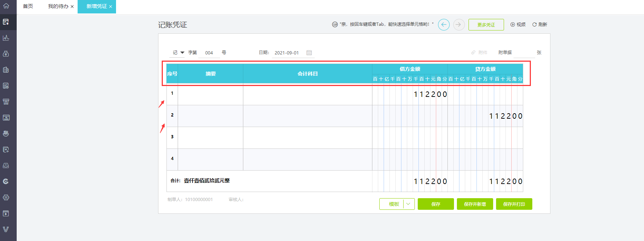Switch to the 首页 tab

(28, 7)
